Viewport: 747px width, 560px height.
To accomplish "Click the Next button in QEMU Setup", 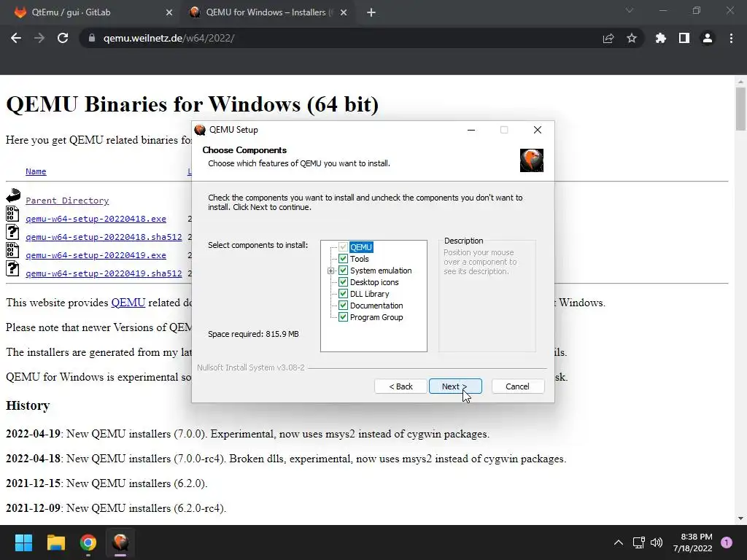I will point(455,386).
